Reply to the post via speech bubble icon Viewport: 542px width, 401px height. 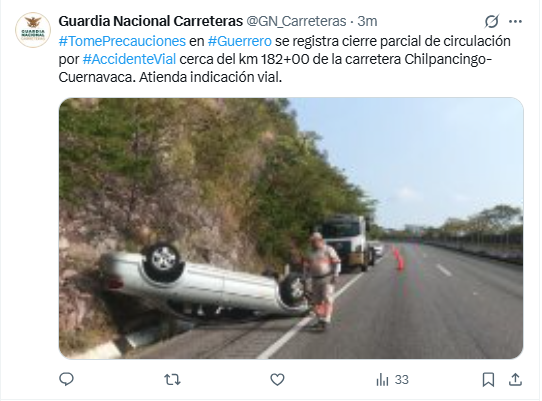click(66, 379)
